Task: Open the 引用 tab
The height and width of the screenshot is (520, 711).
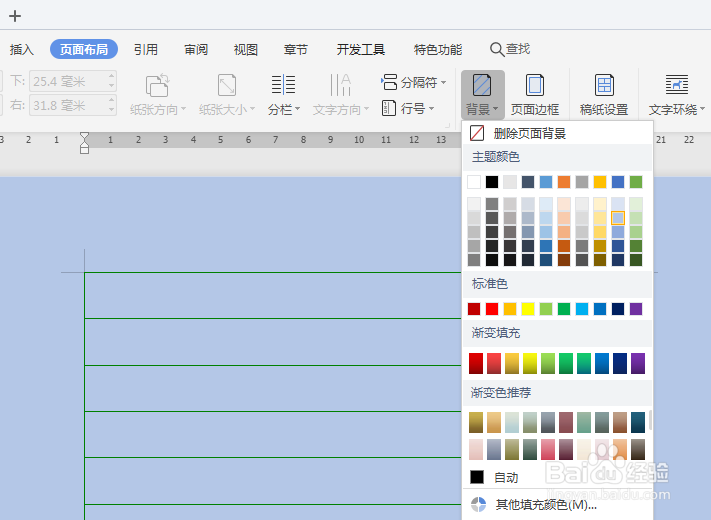Action: [x=146, y=49]
